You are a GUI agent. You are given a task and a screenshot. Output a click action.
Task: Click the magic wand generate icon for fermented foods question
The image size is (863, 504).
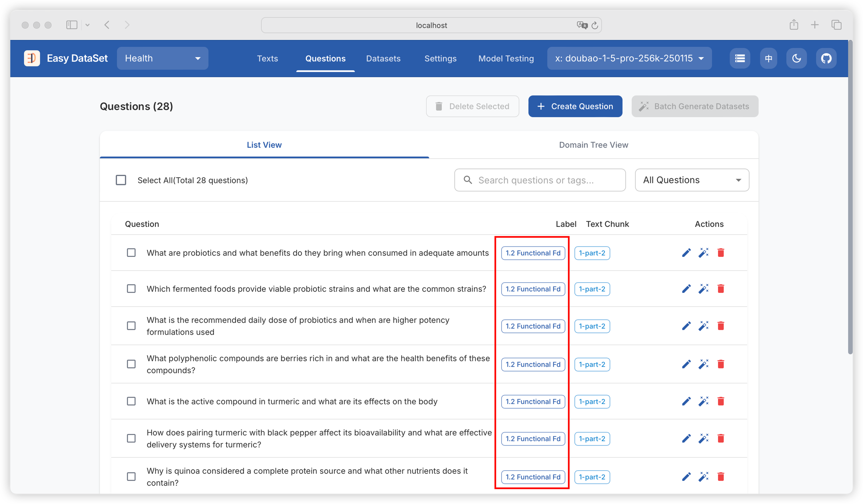click(703, 289)
